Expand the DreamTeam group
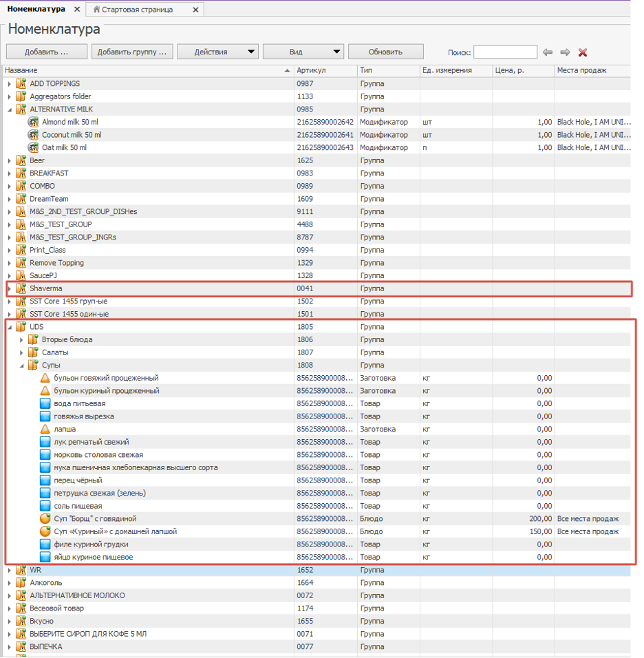The height and width of the screenshot is (658, 644). [x=10, y=199]
